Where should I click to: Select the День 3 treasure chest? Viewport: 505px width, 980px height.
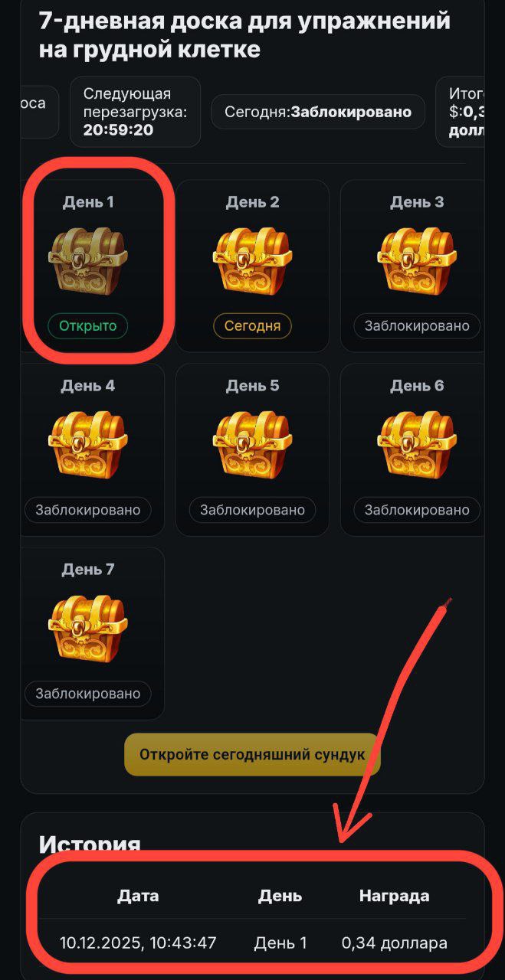(417, 260)
